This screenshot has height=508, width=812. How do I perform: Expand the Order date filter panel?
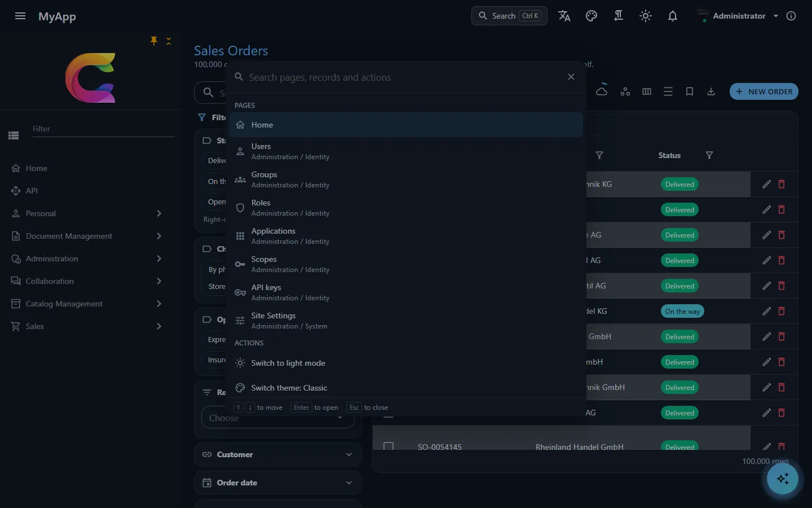pos(278,483)
